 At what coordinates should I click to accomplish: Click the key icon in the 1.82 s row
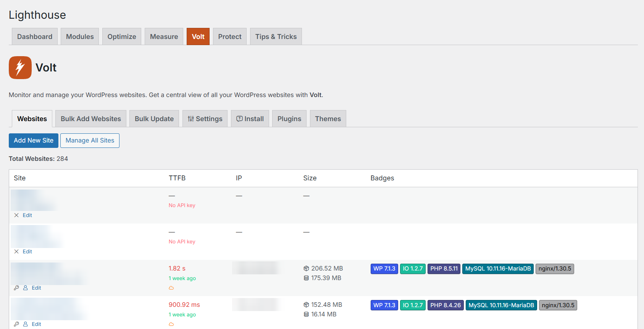[16, 288]
